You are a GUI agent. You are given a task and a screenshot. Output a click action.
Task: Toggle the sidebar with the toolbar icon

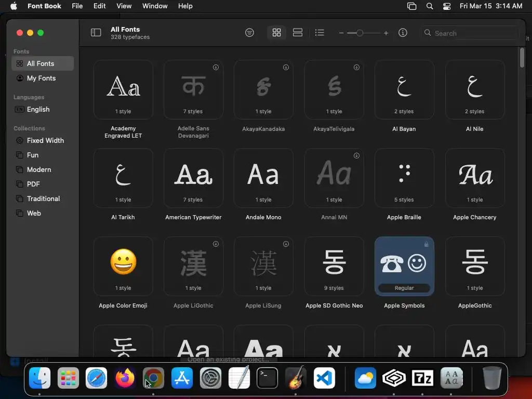coord(96,33)
